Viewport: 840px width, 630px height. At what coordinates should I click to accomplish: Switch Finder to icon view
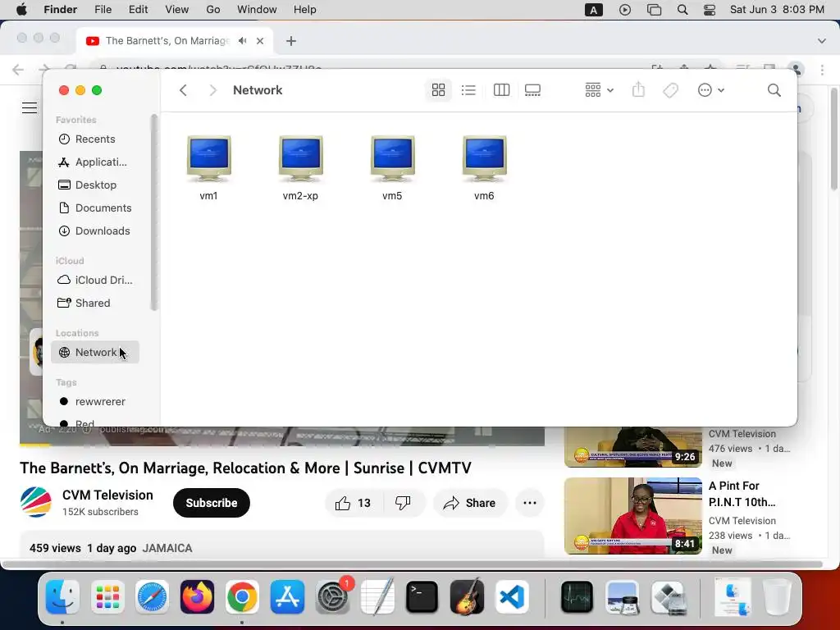pyautogui.click(x=438, y=90)
